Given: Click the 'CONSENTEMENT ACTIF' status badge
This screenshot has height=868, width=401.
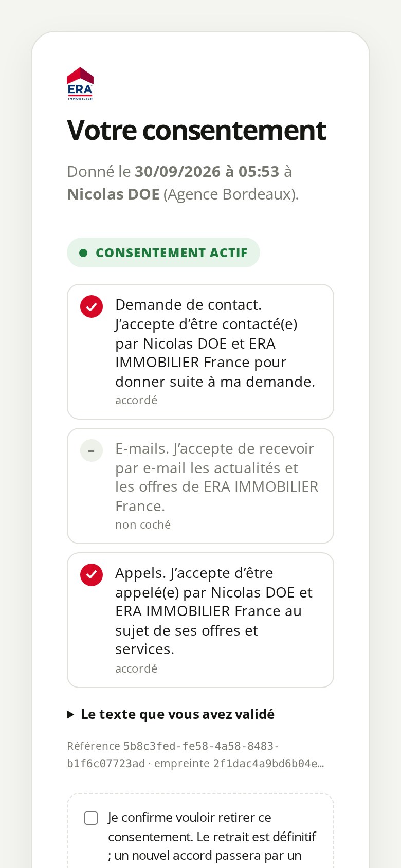Looking at the screenshot, I should coord(163,252).
